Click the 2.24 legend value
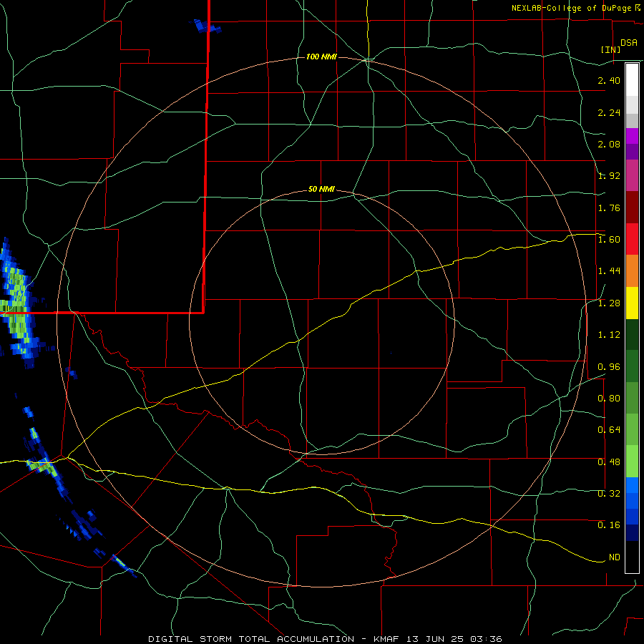The image size is (644, 644). 609,112
